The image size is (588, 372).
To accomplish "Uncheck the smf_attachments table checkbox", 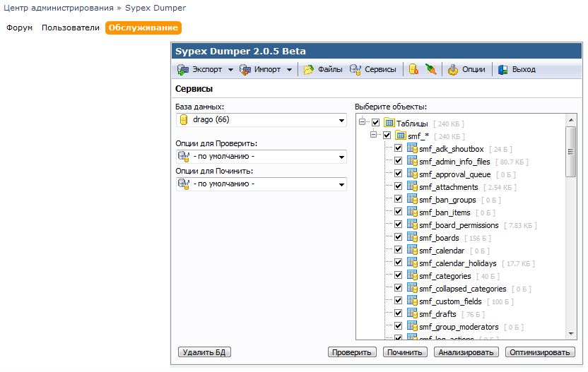I will (399, 187).
